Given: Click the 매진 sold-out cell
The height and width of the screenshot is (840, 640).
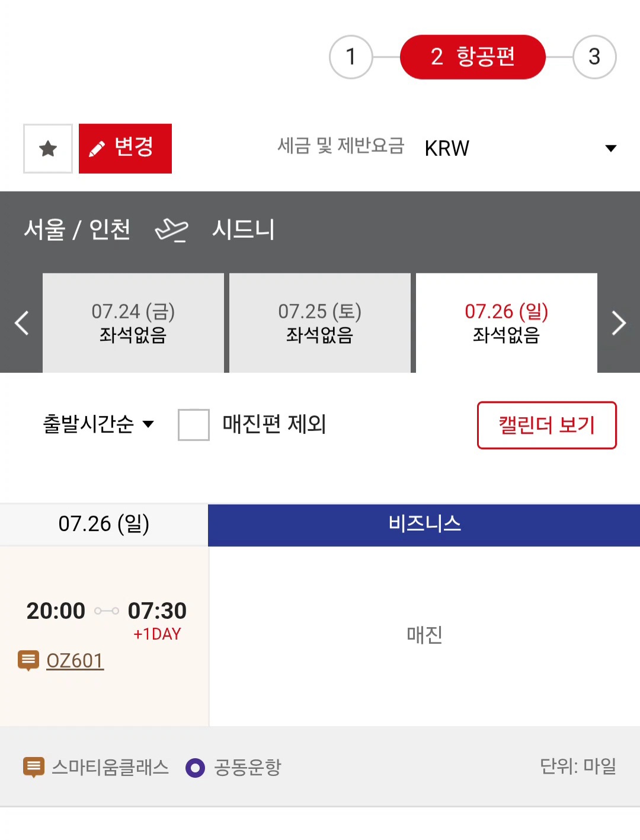Looking at the screenshot, I should coord(424,636).
